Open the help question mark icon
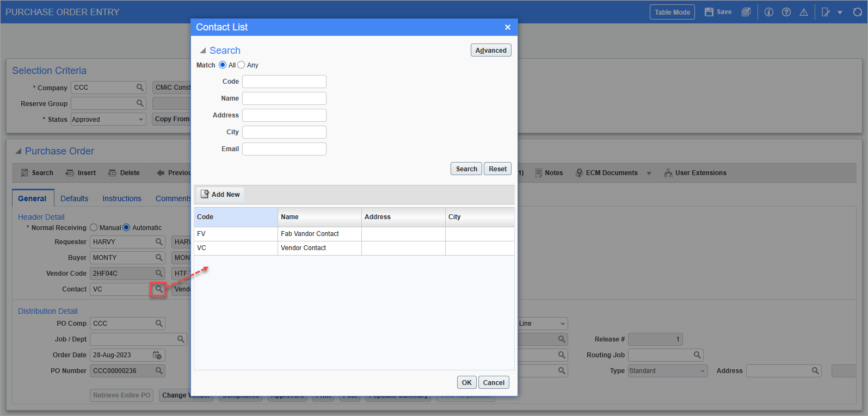868x416 pixels. pos(786,12)
